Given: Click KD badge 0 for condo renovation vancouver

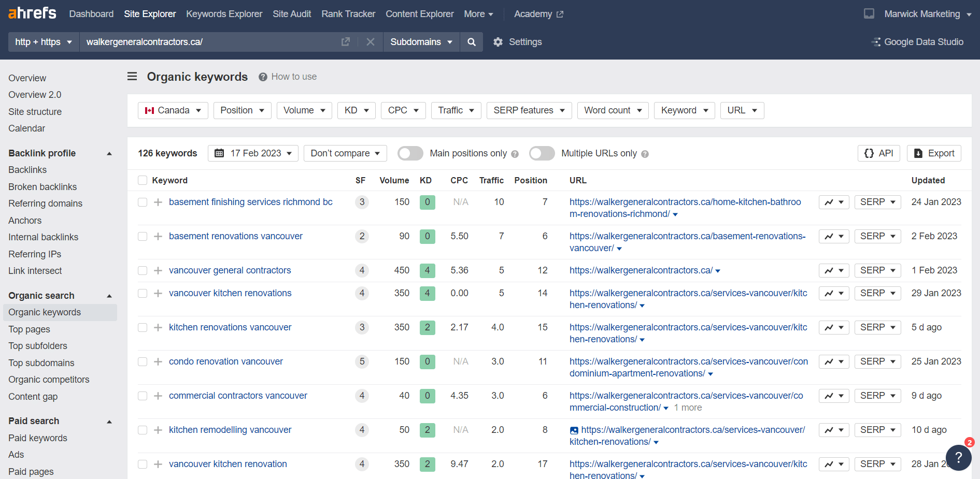Looking at the screenshot, I should 427,361.
